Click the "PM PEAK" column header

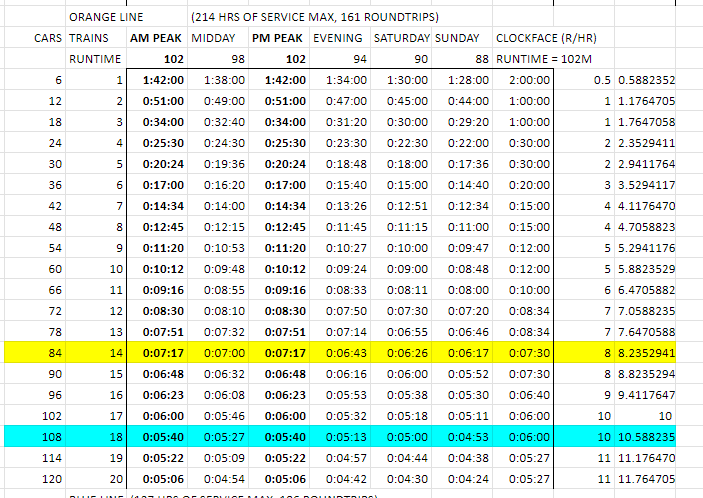[x=279, y=38]
